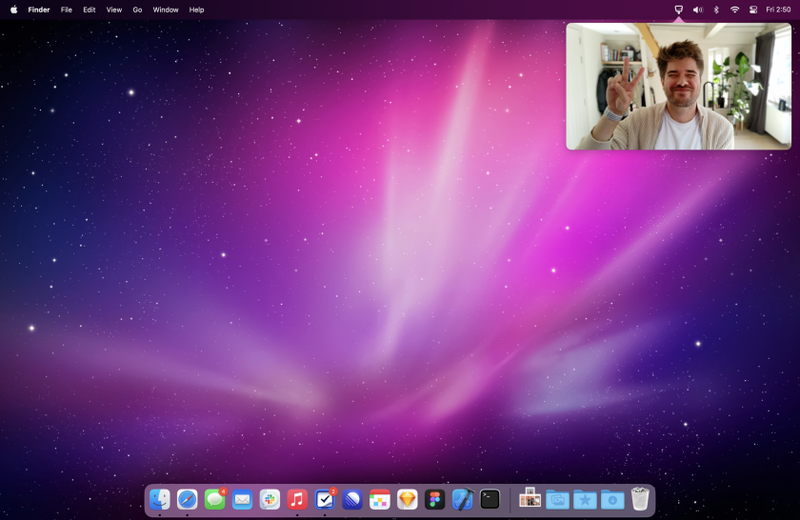
Task: Open Figma from the dock
Action: [x=435, y=499]
